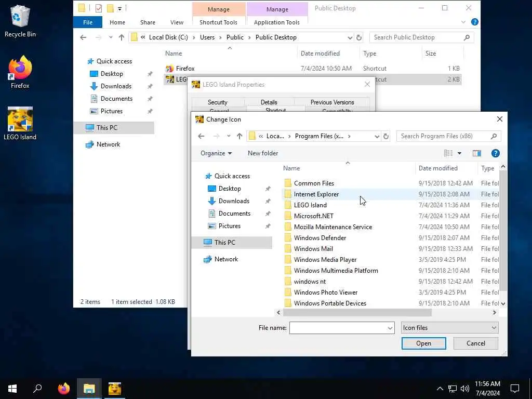Go up one level in Public Desktop window
Screen dimensions: 532x399
tap(122, 37)
